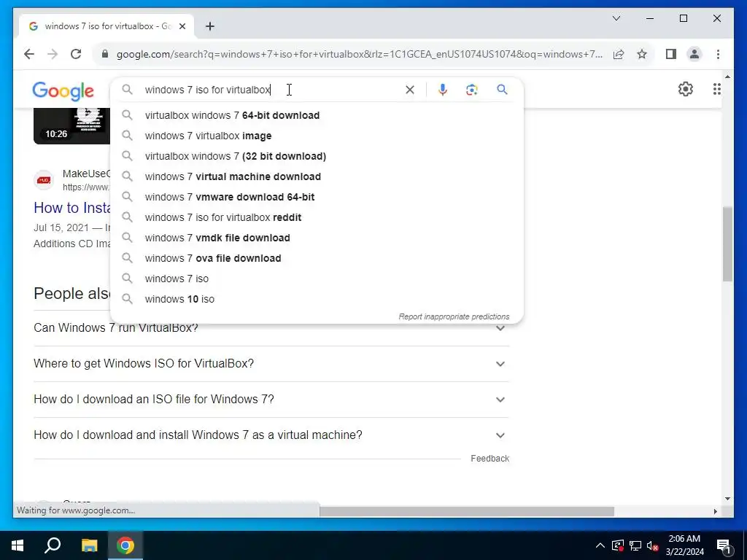Select suggestion virtualbox windows 7 64-bit download
Viewport: 747px width, 560px height.
pos(317,115)
